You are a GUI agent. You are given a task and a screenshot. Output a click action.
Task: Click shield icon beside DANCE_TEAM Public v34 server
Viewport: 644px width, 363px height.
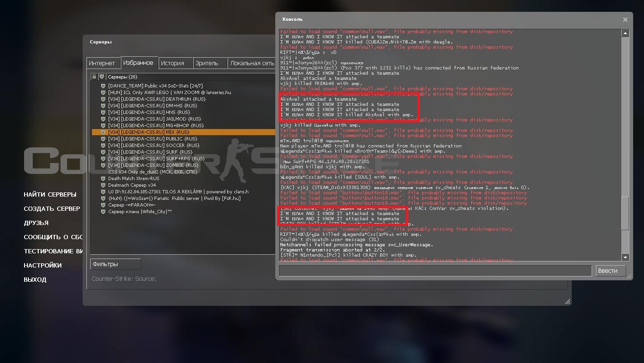(x=103, y=86)
